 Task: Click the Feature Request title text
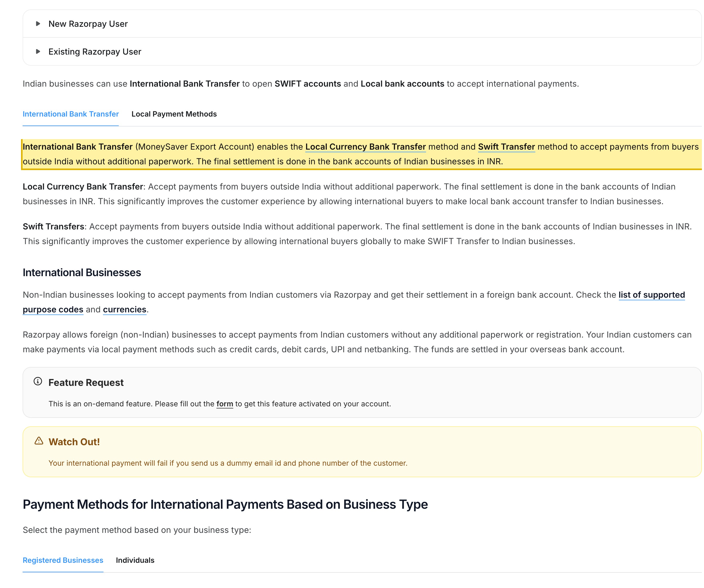(x=86, y=382)
